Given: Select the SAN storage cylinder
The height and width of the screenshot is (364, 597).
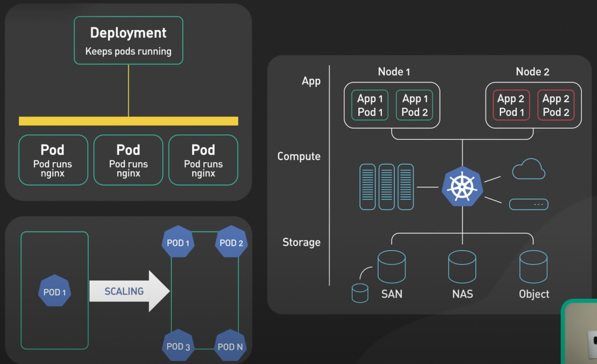Looking at the screenshot, I should pos(391,267).
